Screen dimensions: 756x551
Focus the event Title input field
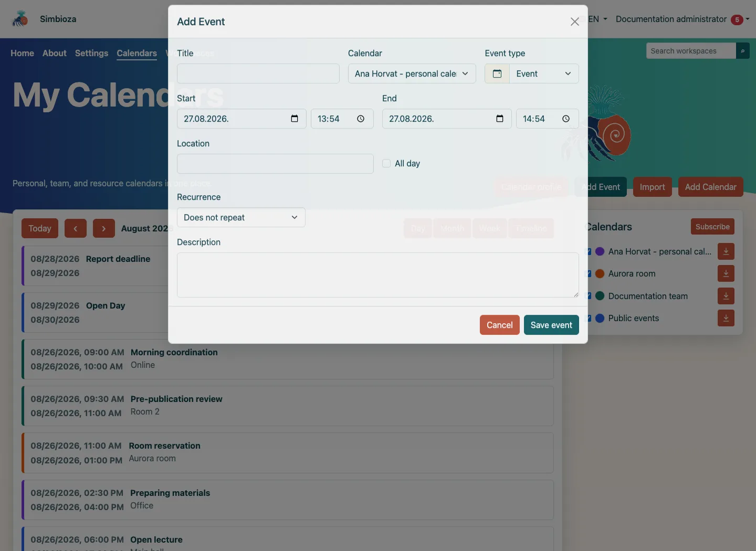click(258, 73)
